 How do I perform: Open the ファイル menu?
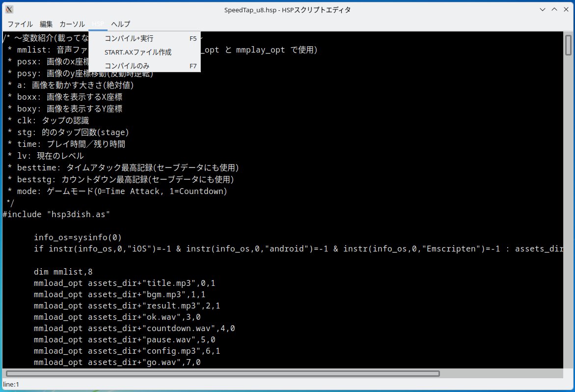(20, 24)
